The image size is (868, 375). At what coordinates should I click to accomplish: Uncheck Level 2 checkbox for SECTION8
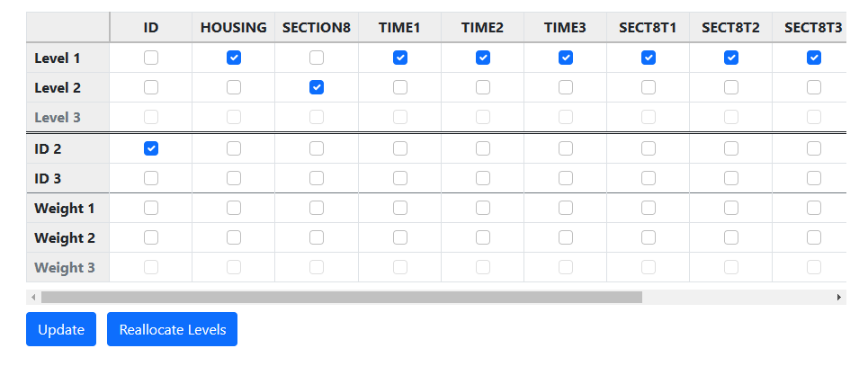(317, 87)
